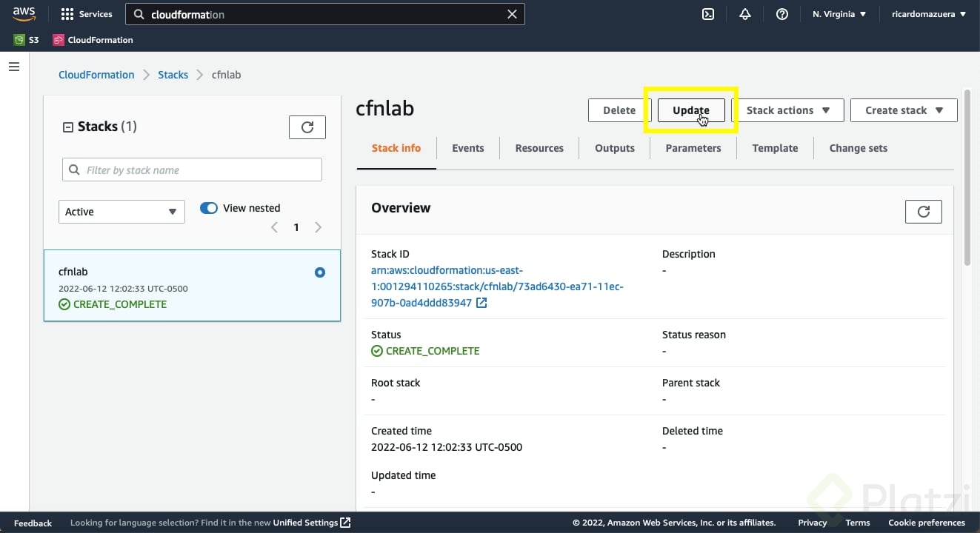Clear the search box text
The width and height of the screenshot is (980, 533).
[x=512, y=14]
